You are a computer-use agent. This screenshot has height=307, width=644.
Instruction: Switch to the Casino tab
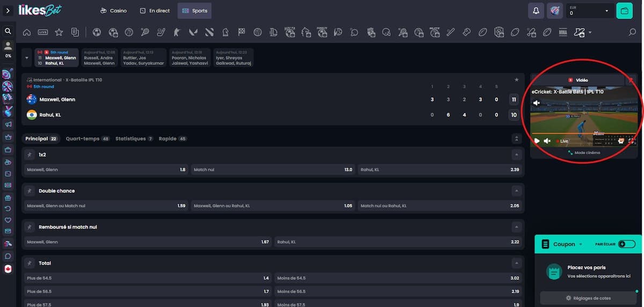113,11
